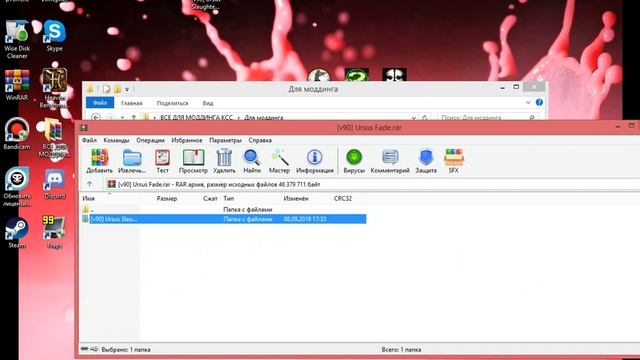This screenshot has width=640, height=360.
Task: Open Wise Disk Cleaner desktop shortcut
Action: click(x=17, y=39)
